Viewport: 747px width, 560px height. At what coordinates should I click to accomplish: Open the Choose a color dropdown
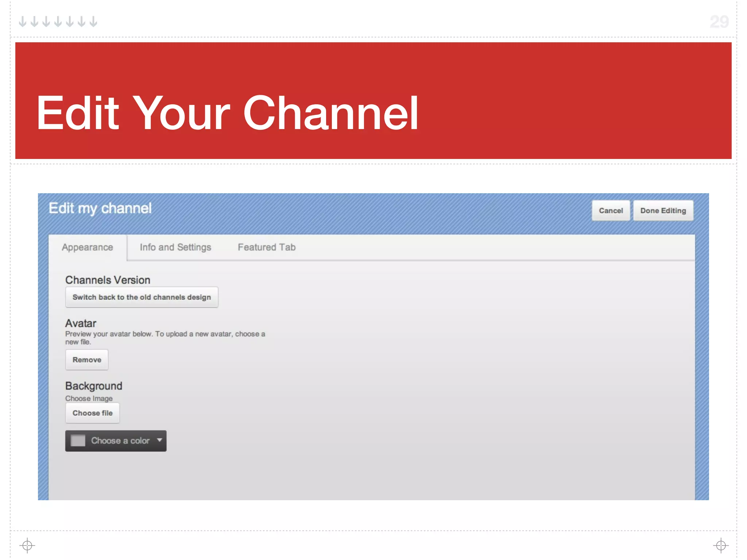tap(116, 441)
